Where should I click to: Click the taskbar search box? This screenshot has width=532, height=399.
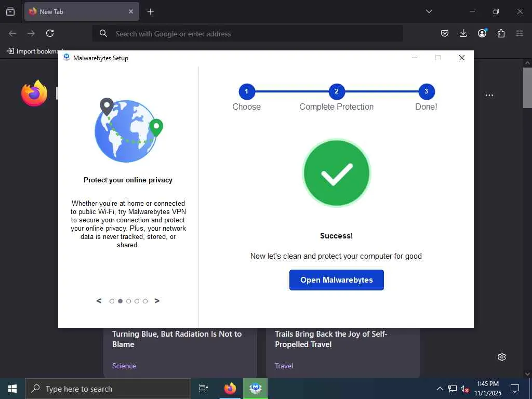click(108, 389)
